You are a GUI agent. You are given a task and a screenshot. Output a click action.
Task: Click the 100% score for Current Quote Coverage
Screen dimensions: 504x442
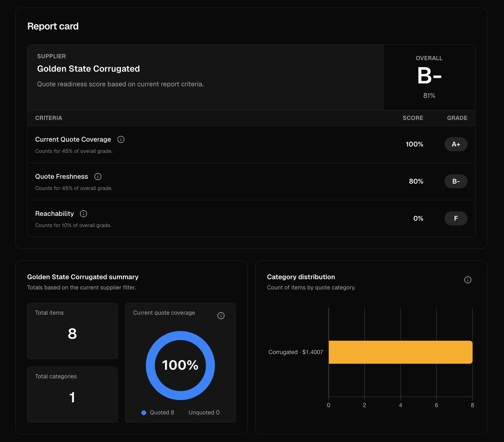coord(414,144)
